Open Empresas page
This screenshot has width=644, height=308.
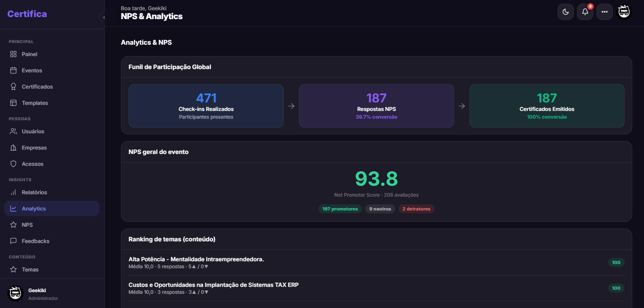click(x=52, y=147)
